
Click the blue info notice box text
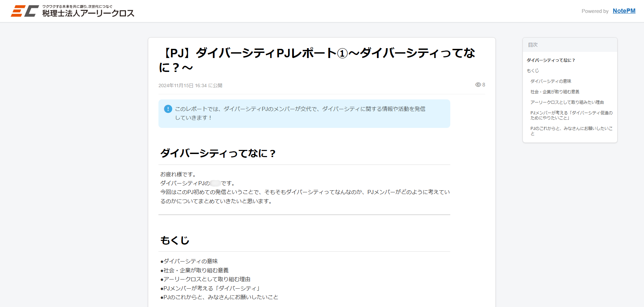[x=300, y=113]
